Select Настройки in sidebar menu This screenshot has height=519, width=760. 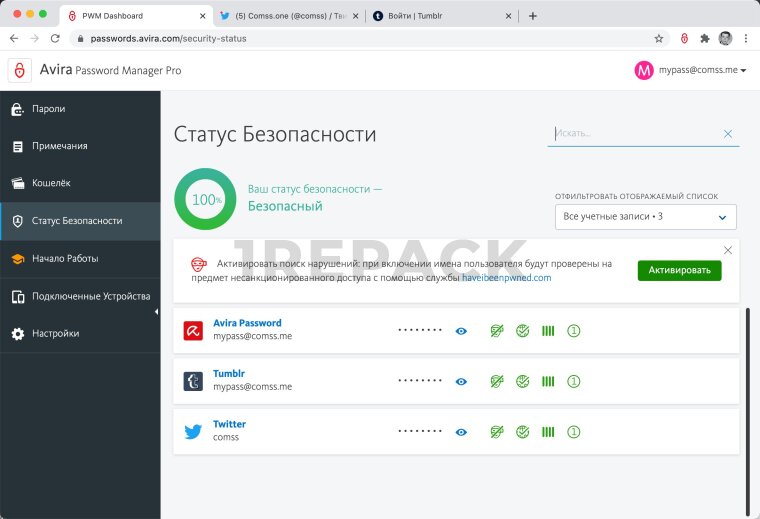click(x=80, y=334)
